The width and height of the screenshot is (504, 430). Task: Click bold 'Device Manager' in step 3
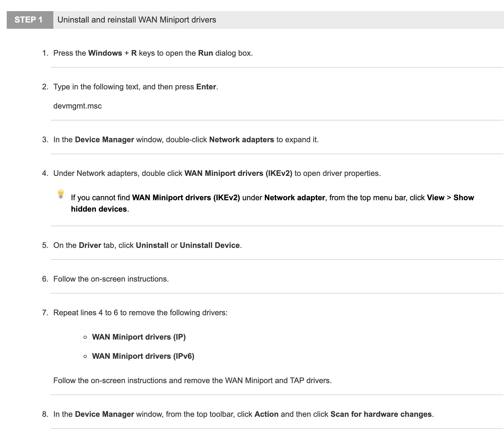click(x=104, y=140)
